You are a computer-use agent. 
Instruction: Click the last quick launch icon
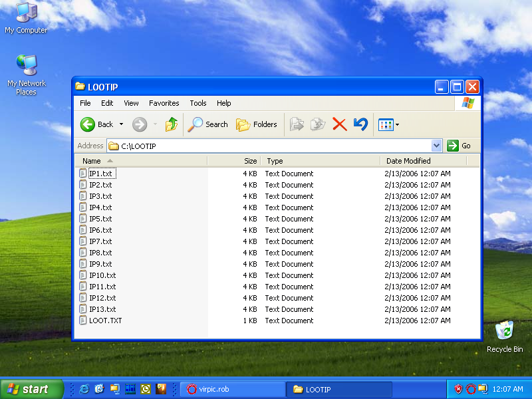coord(161,389)
